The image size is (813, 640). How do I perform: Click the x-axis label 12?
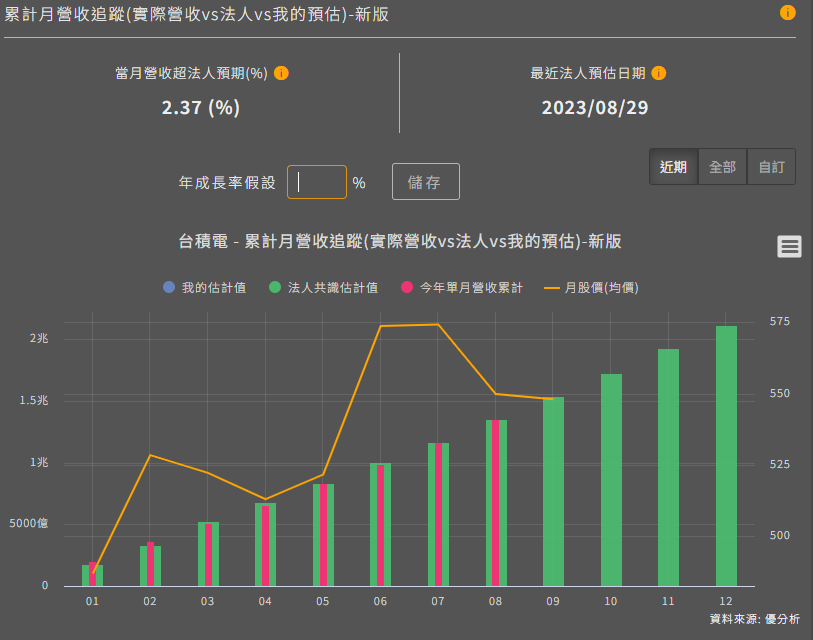click(725, 601)
